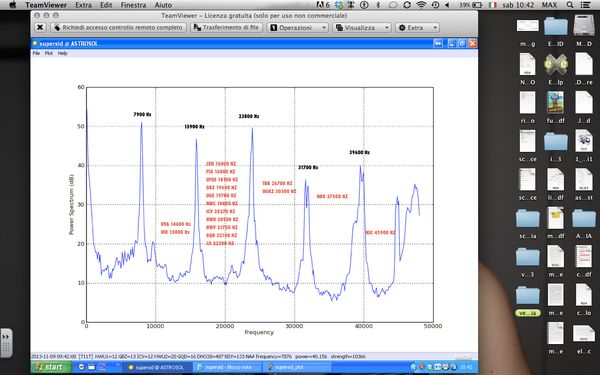Screen dimensions: 600x375
Task: Open the Aiuto menu
Action: (163, 5)
